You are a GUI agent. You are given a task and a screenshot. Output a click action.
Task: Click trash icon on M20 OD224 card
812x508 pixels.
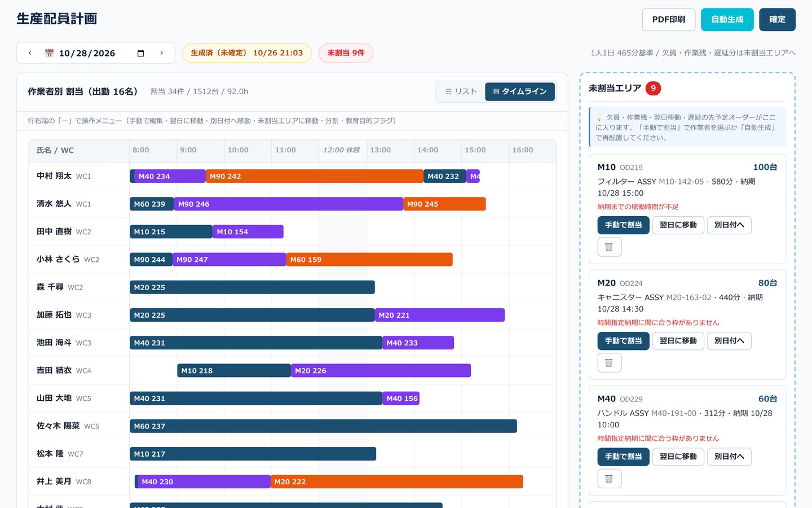609,362
